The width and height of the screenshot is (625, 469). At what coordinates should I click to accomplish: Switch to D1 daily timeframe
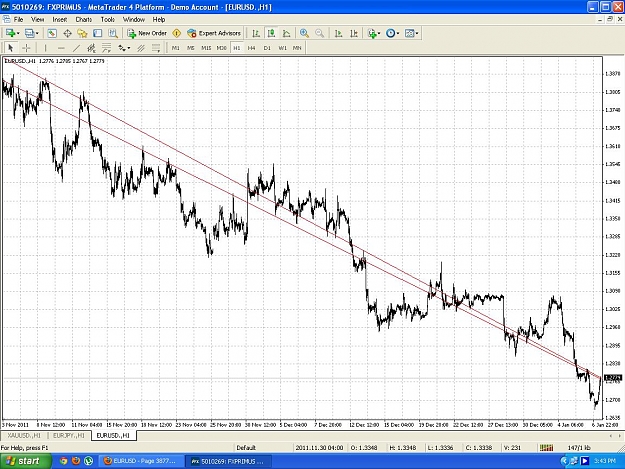pyautogui.click(x=267, y=48)
